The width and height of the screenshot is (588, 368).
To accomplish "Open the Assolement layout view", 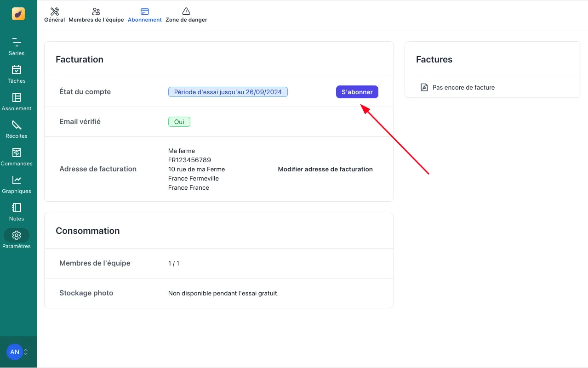I will 17,97.
